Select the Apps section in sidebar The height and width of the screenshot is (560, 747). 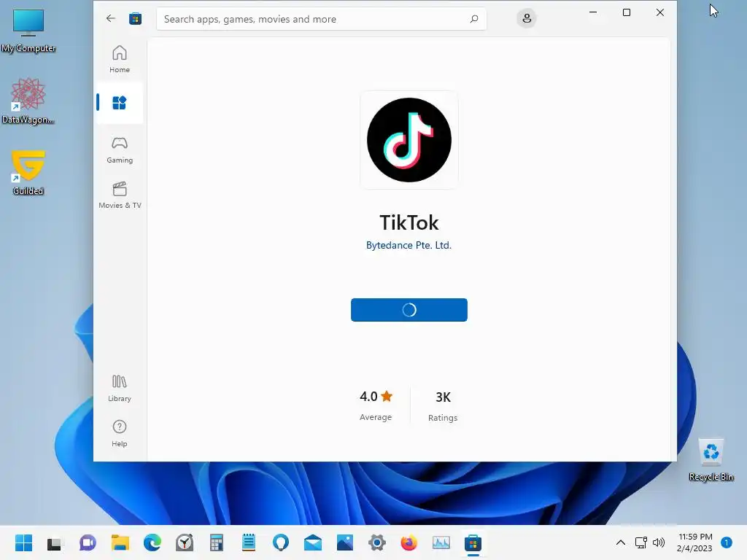point(120,102)
